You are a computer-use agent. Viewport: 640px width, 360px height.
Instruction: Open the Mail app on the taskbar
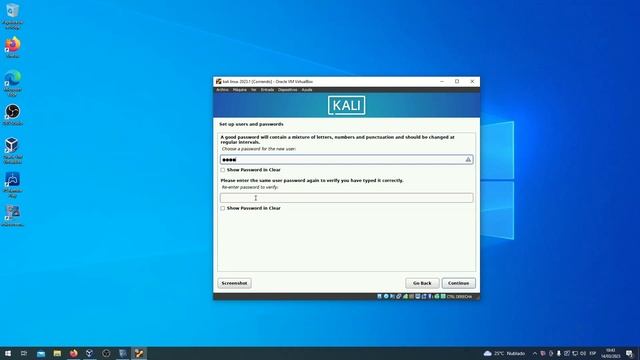(41, 353)
